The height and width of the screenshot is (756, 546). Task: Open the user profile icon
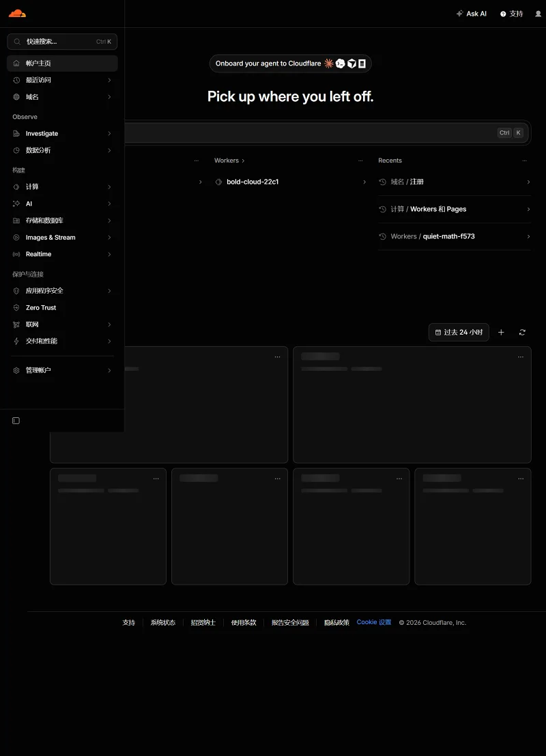point(538,14)
